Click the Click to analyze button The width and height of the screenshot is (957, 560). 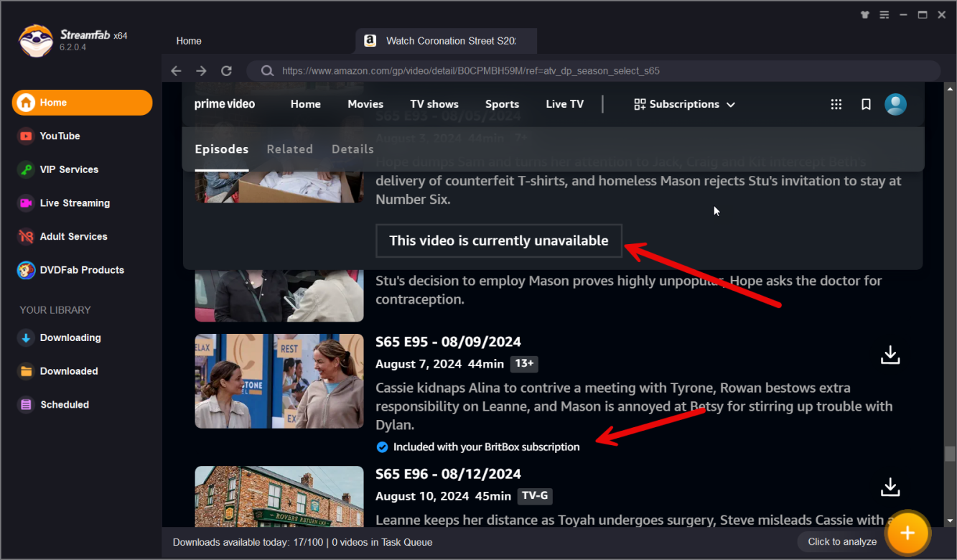click(842, 542)
